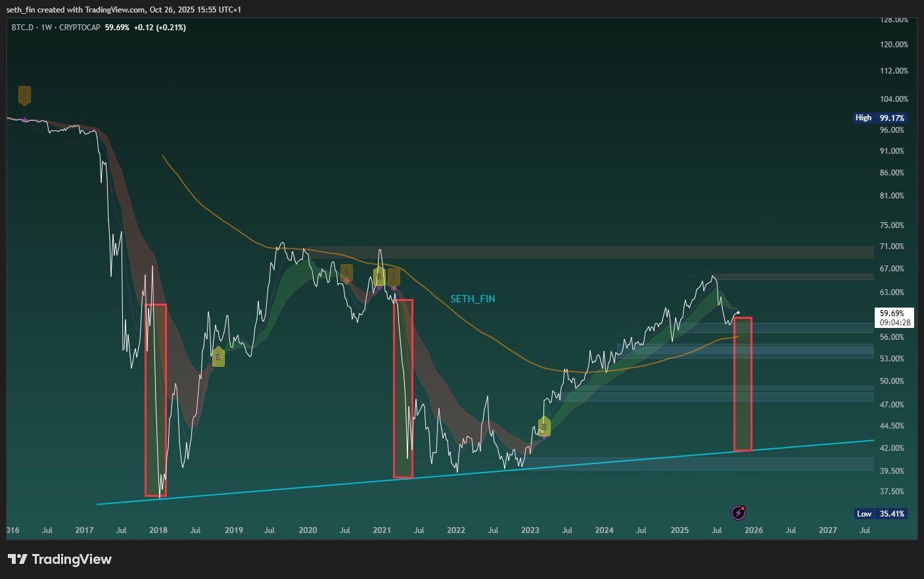Click the Low 35.41% price label
This screenshot has height=579, width=924.
pyautogui.click(x=881, y=513)
